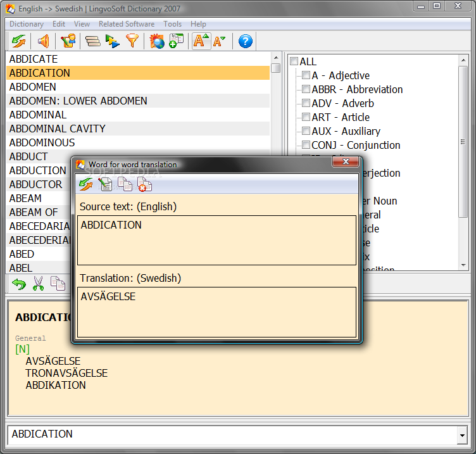Click ABDIKATION in the translation pane
Image resolution: width=476 pixels, height=454 pixels.
click(56, 386)
